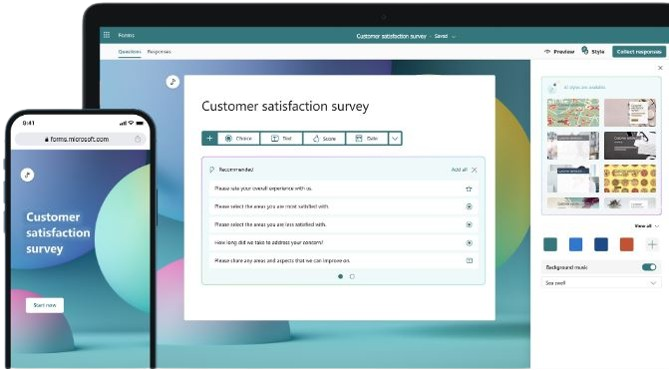Open the background music track dropdown
Image resolution: width=669 pixels, height=373 pixels.
pyautogui.click(x=601, y=283)
